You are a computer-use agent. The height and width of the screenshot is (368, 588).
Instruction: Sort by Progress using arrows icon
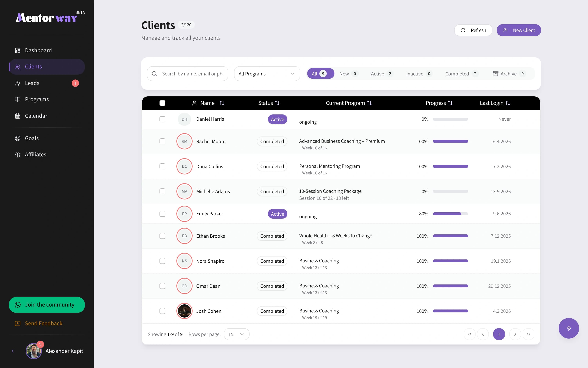(x=450, y=103)
